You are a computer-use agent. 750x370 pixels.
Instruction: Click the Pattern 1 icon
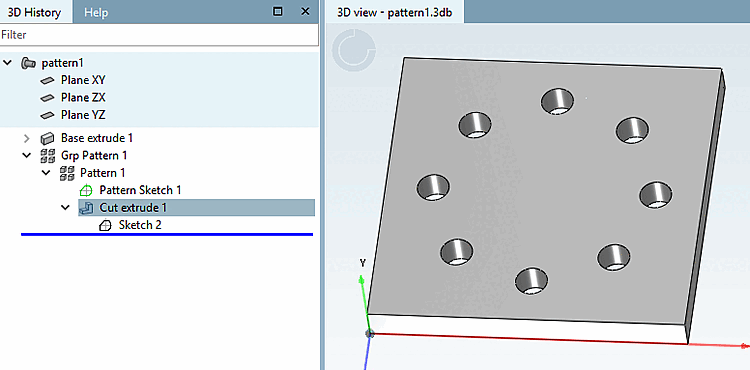pos(67,173)
